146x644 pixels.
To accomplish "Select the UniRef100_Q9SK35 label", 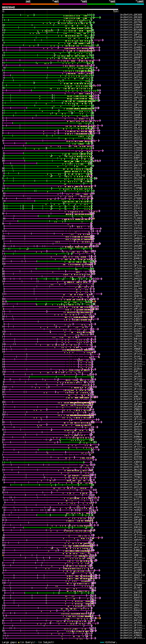I will tap(131, 85).
